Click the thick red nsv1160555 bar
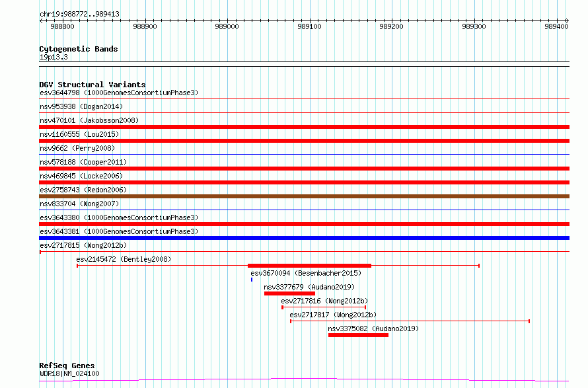588x388 pixels. tap(304, 141)
